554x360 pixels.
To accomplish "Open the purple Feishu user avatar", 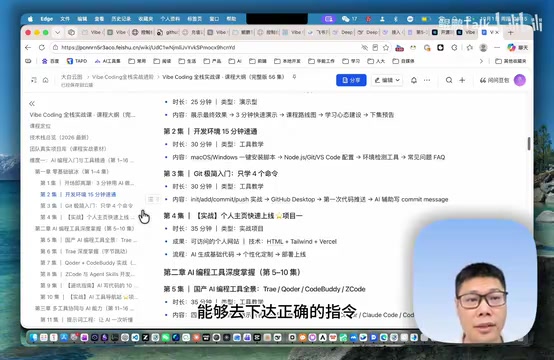I will (520, 80).
